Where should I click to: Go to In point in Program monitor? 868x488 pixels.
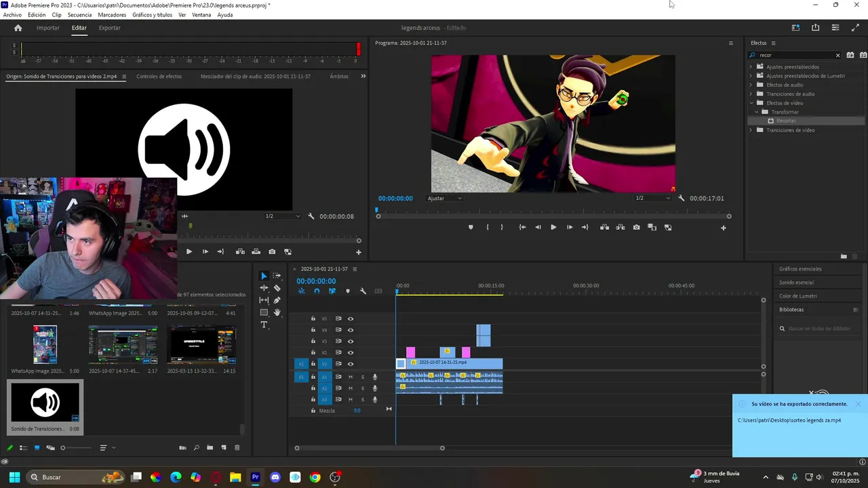coord(522,228)
